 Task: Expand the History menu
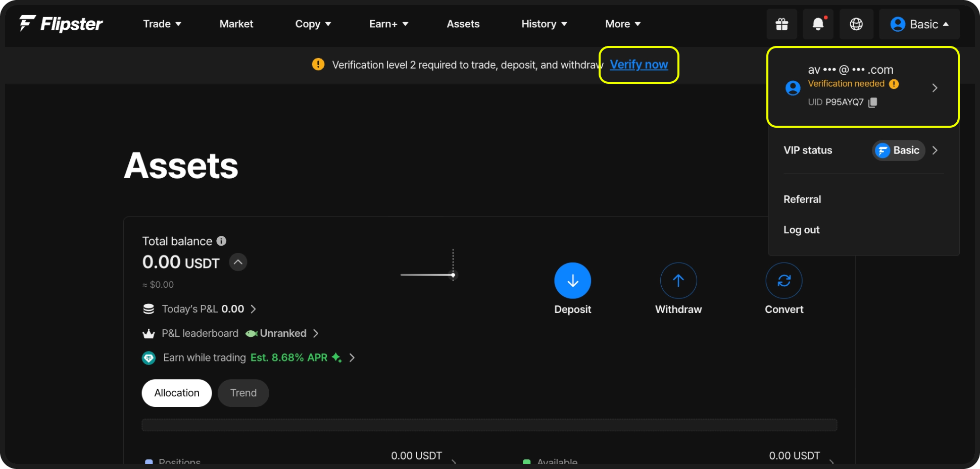pyautogui.click(x=544, y=24)
